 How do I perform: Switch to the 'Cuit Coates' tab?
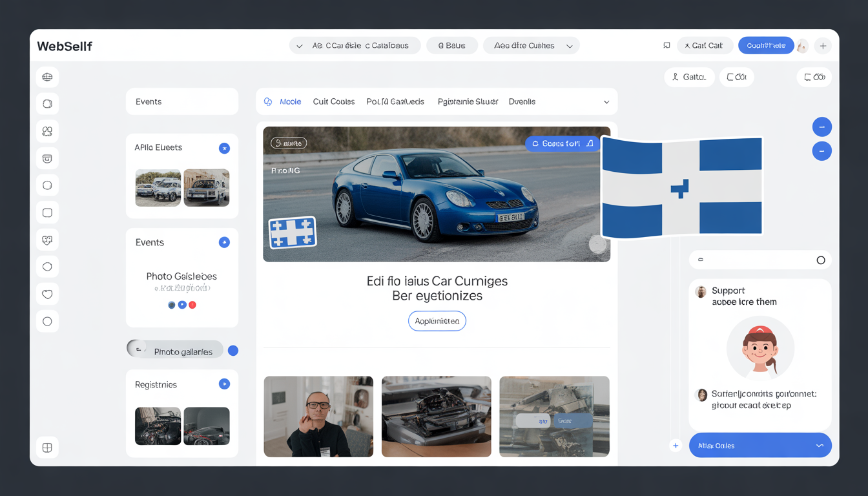click(333, 102)
